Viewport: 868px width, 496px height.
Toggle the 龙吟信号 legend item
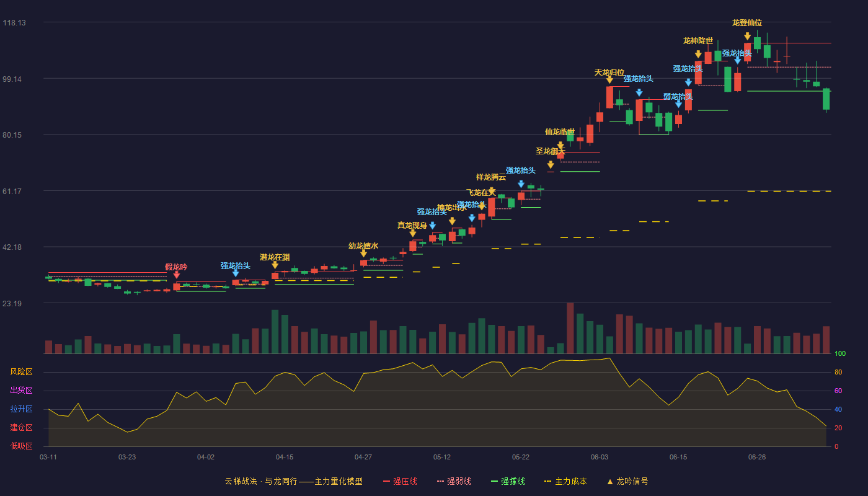click(627, 481)
